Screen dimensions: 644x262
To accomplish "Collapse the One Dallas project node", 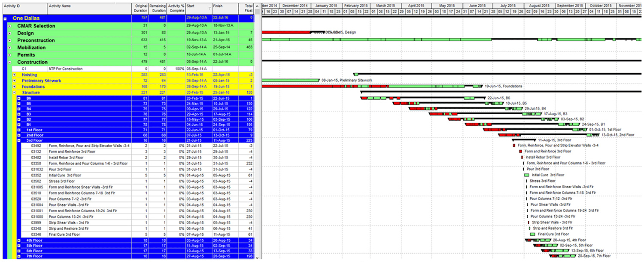I will pyautogui.click(x=5, y=19).
